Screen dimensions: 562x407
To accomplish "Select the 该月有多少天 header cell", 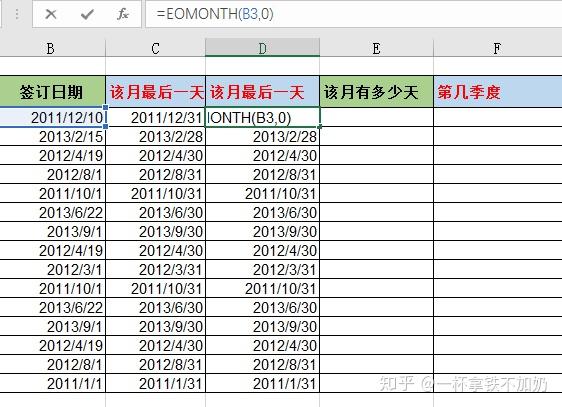I will click(x=376, y=92).
